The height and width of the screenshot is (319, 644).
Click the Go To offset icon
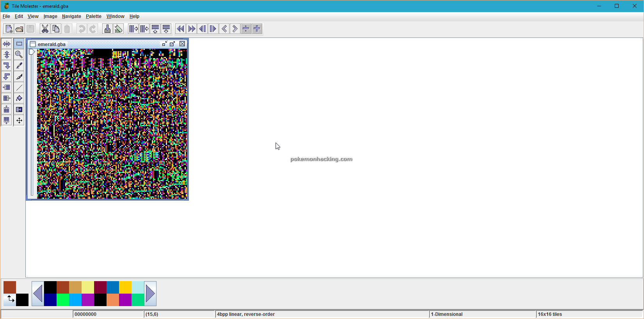[x=107, y=29]
